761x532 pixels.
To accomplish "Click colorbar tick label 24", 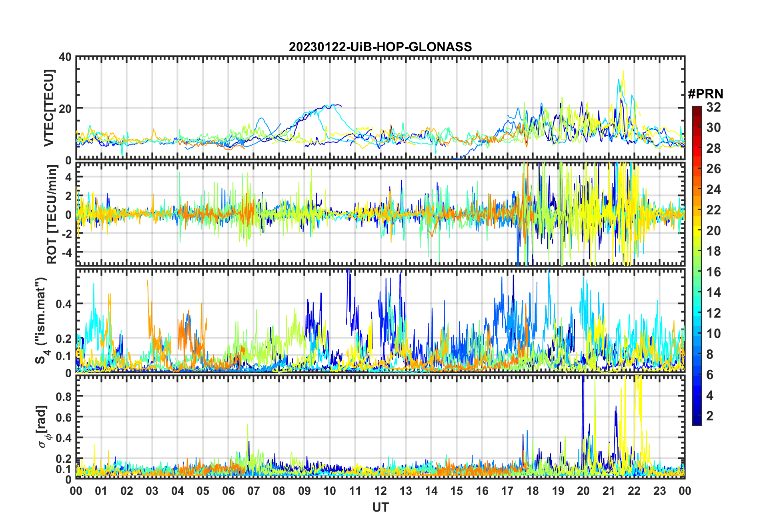I will pyautogui.click(x=713, y=190).
